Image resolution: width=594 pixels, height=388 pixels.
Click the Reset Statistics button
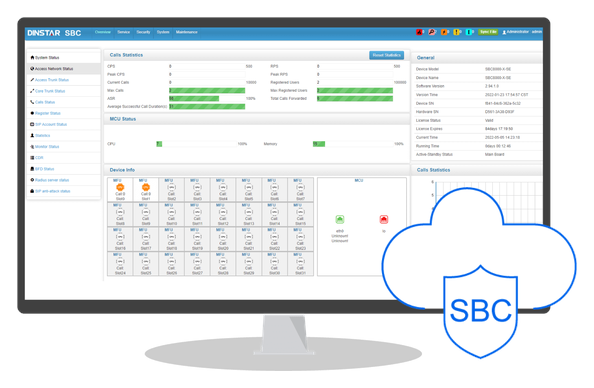pos(386,55)
